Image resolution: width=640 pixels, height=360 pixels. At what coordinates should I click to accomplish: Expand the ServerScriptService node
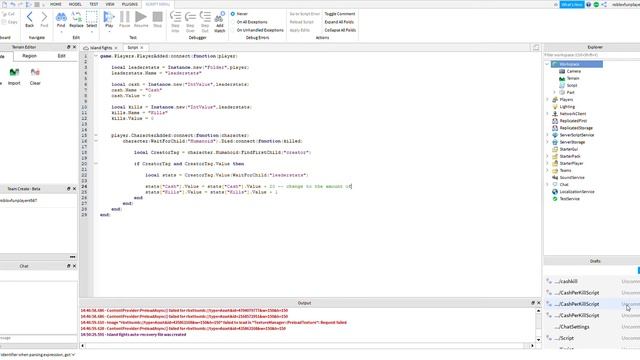pyautogui.click(x=547, y=135)
